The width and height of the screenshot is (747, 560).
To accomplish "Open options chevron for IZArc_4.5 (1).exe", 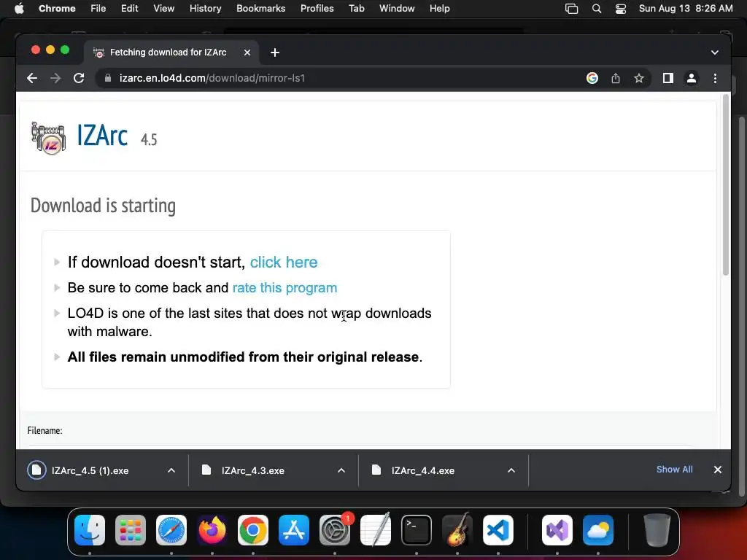I will point(171,470).
